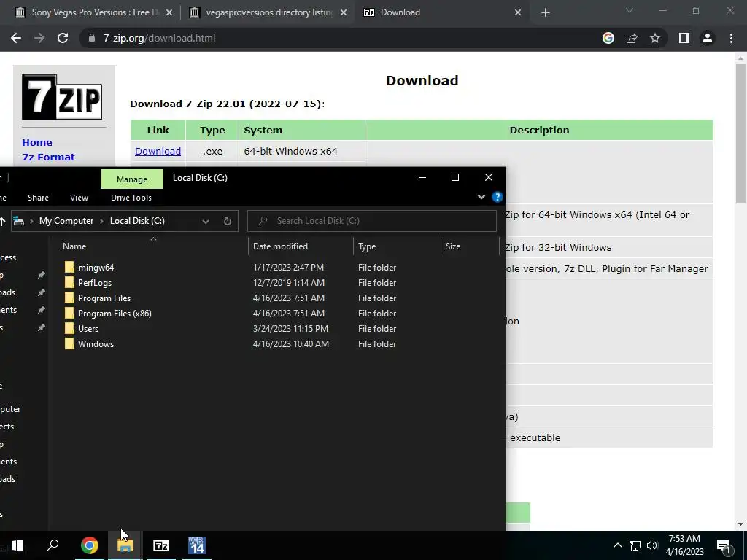The height and width of the screenshot is (560, 747).
Task: Click the Download link for 64-bit x64
Action: [158, 152]
